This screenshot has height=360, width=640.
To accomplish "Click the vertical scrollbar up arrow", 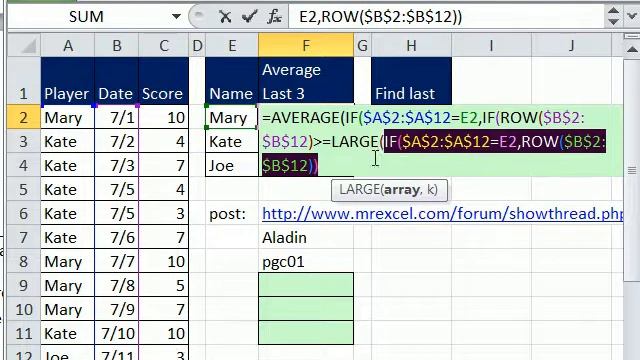I will click(x=632, y=49).
